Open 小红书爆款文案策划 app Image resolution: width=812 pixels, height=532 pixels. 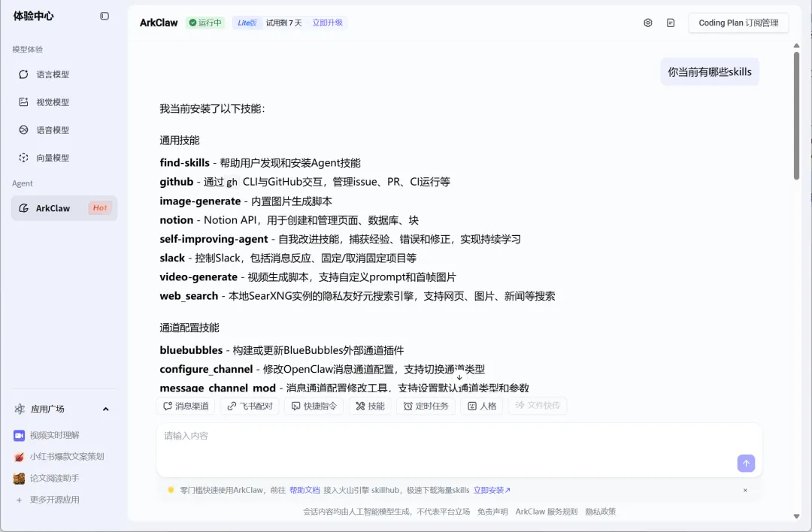tap(67, 456)
